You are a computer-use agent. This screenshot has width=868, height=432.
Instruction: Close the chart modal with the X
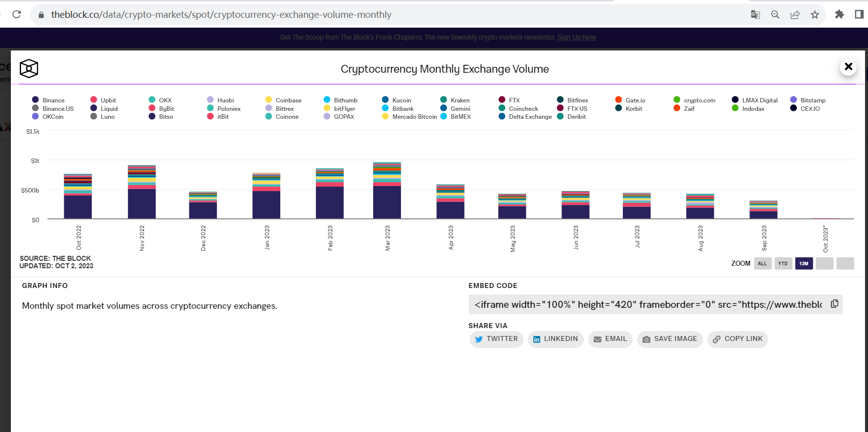coord(848,66)
